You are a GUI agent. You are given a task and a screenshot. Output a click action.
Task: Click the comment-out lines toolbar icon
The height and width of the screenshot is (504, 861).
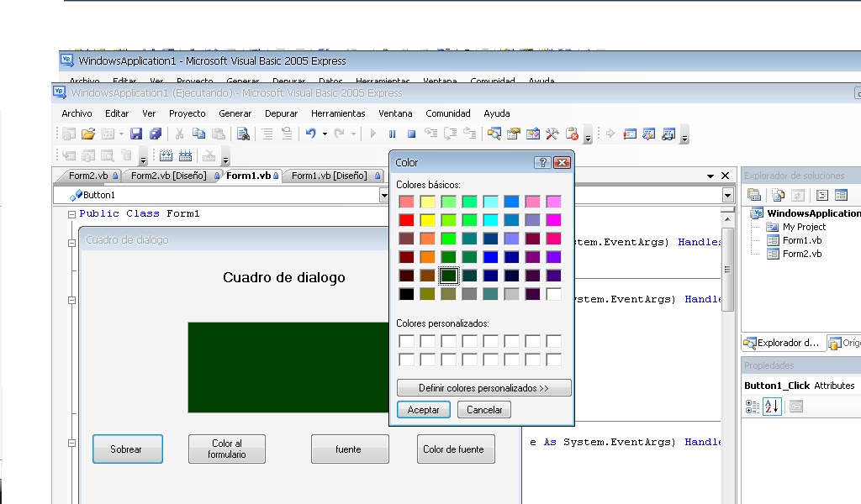(267, 134)
